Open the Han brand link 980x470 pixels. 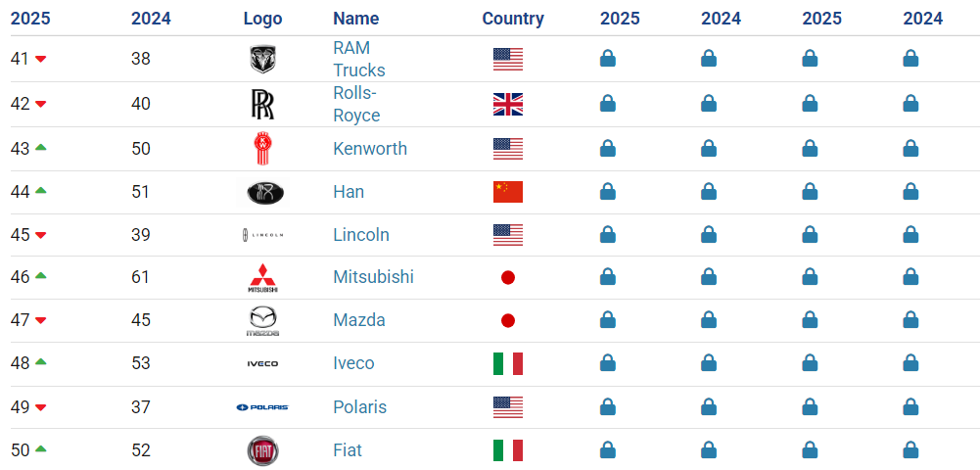coord(349,192)
